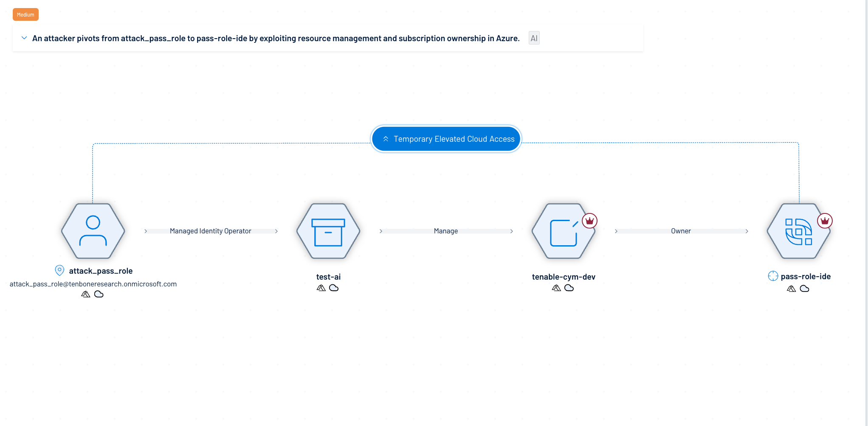Click the cloud icon under test-ai

(334, 288)
